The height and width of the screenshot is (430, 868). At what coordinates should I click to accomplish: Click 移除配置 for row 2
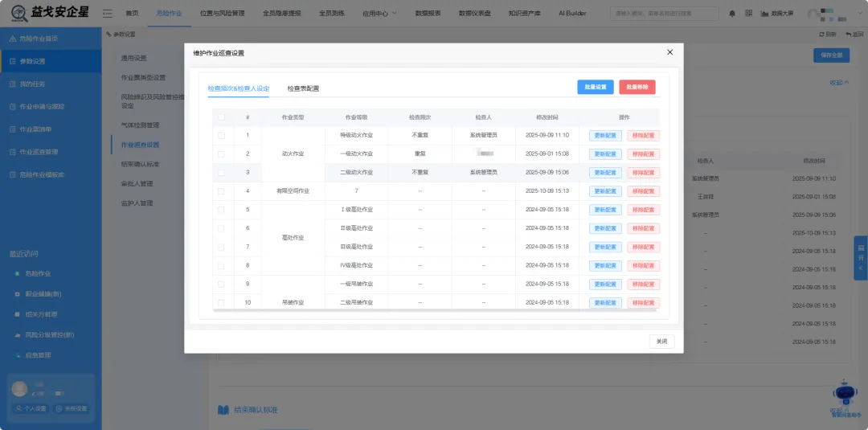click(x=643, y=154)
